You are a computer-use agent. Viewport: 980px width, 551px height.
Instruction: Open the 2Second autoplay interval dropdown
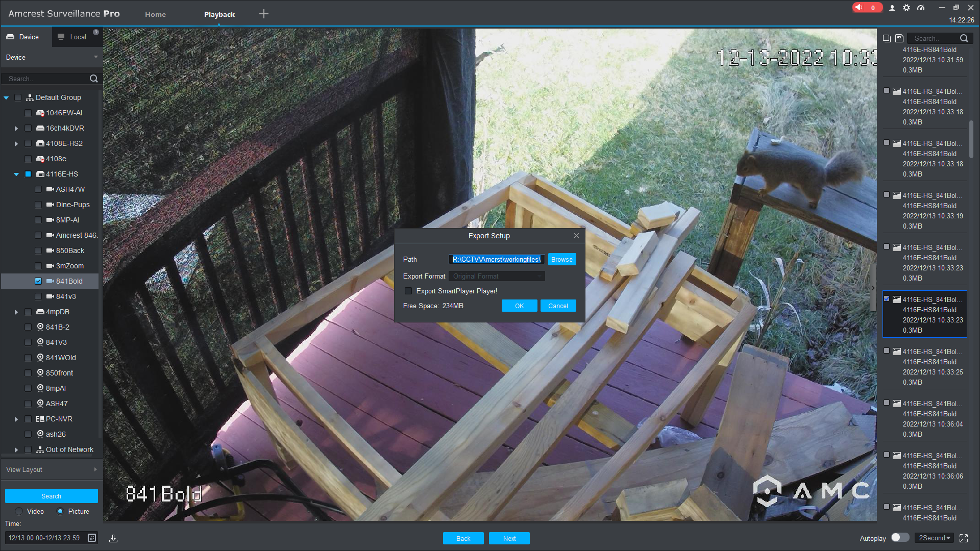coord(934,538)
